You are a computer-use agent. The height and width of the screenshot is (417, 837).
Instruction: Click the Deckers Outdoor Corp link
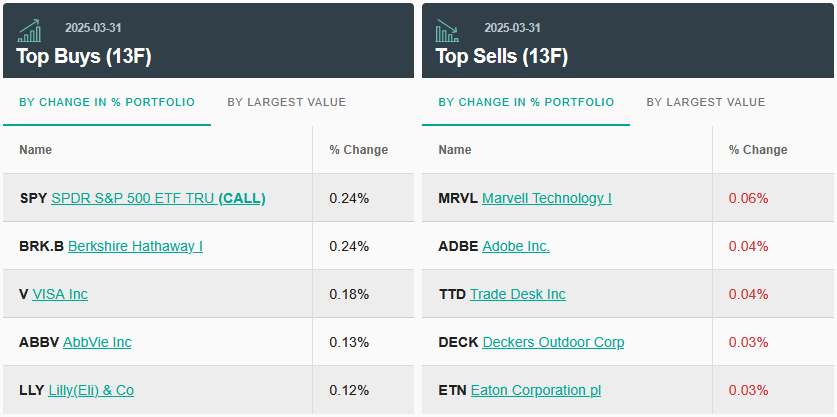pos(553,342)
